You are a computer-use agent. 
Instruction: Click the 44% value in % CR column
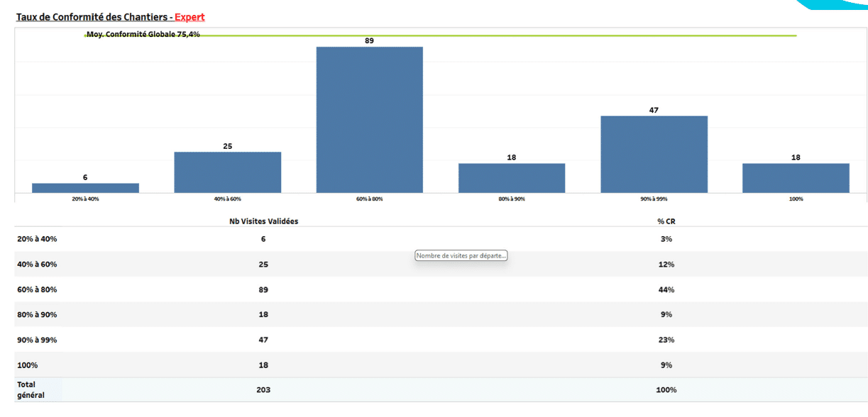(x=666, y=289)
